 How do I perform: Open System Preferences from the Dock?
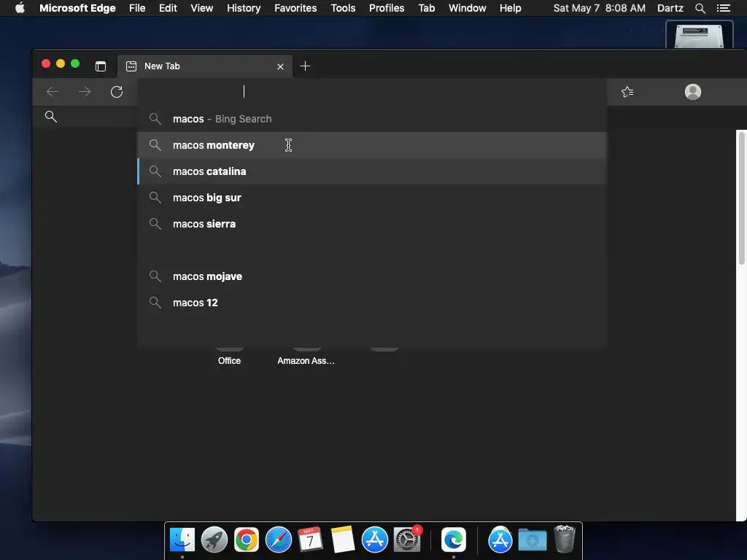[407, 540]
